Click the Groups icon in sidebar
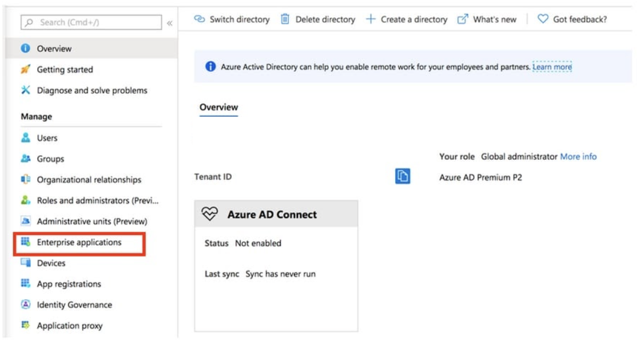This screenshot has height=355, width=644. [x=26, y=159]
